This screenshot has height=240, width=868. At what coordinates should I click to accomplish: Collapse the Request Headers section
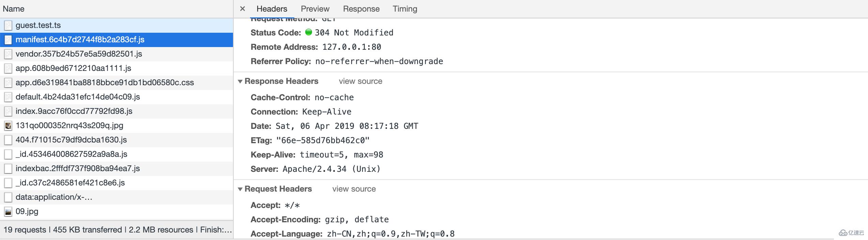240,189
